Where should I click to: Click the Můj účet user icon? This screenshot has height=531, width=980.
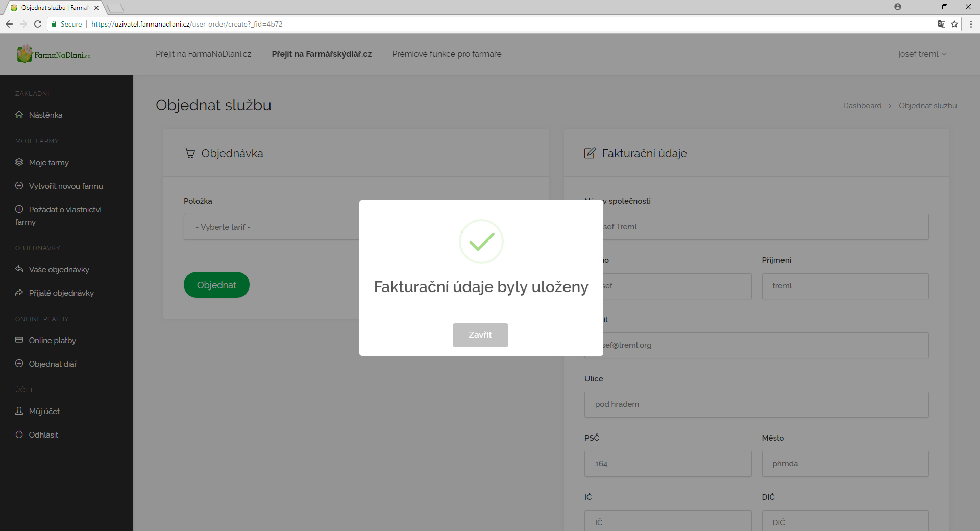click(x=19, y=411)
